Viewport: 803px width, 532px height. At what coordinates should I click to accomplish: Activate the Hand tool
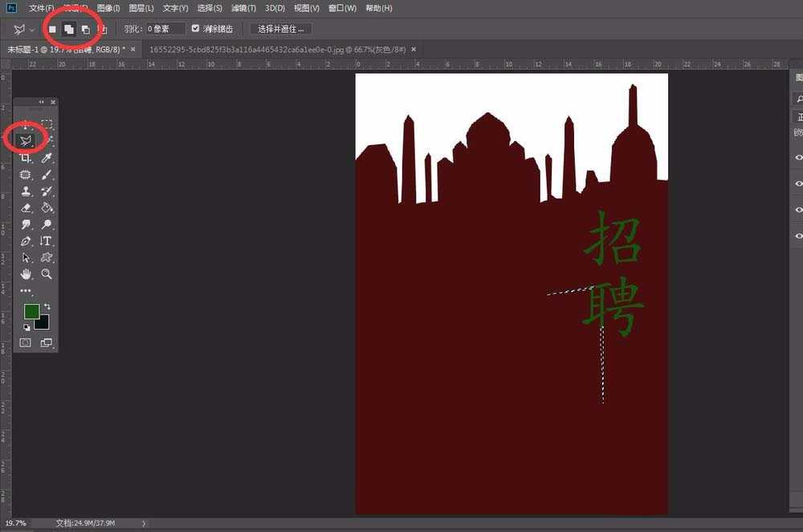point(26,274)
